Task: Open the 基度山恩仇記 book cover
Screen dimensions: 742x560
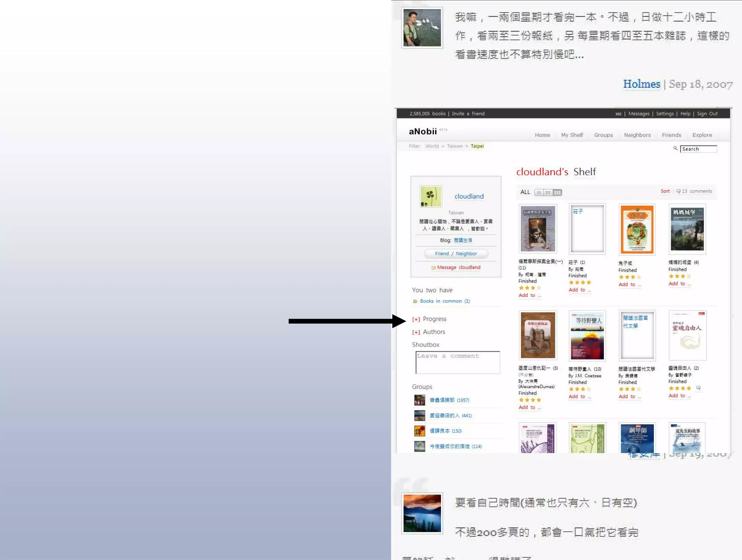Action: (x=538, y=335)
